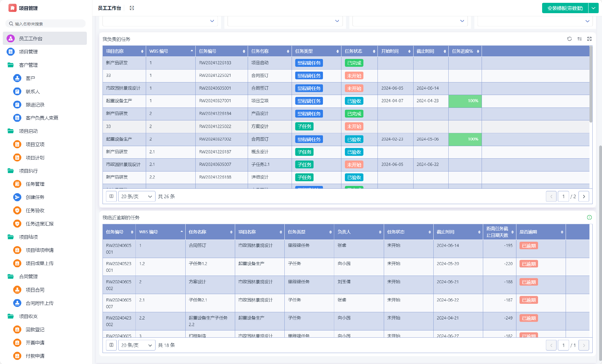Go to next page of 我负责的任务 table
Viewport: 602px width, 364px height.
pos(584,196)
